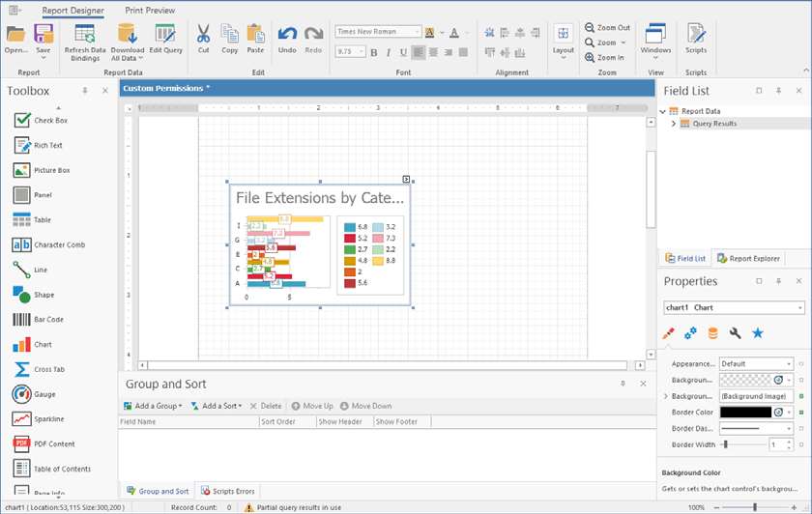
Task: Toggle underline font formatting
Action: [x=403, y=52]
